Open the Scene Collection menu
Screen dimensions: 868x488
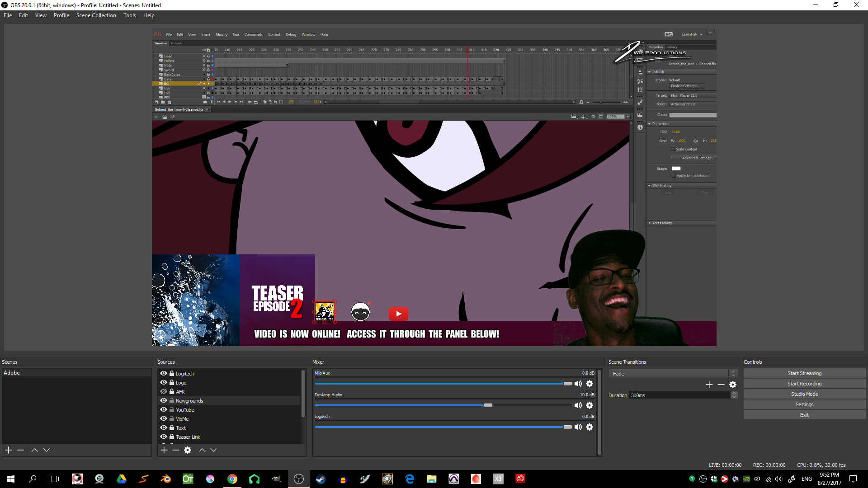(96, 15)
